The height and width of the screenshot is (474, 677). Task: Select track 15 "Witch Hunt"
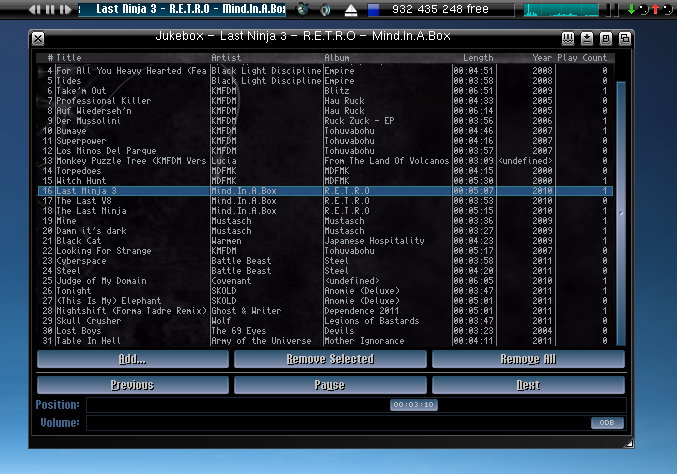[325, 180]
